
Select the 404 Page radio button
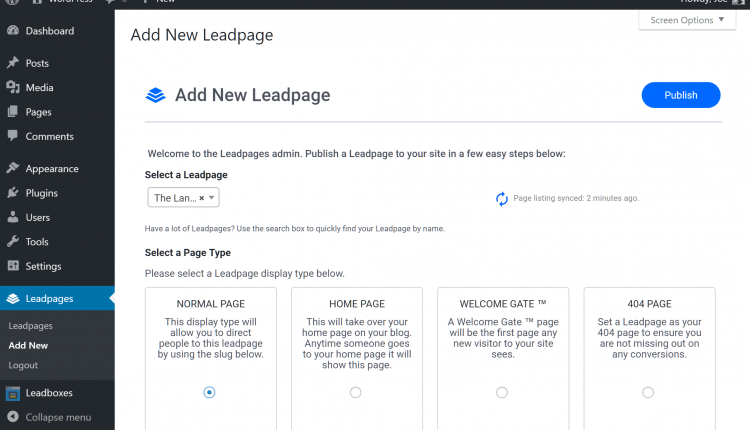(x=648, y=392)
